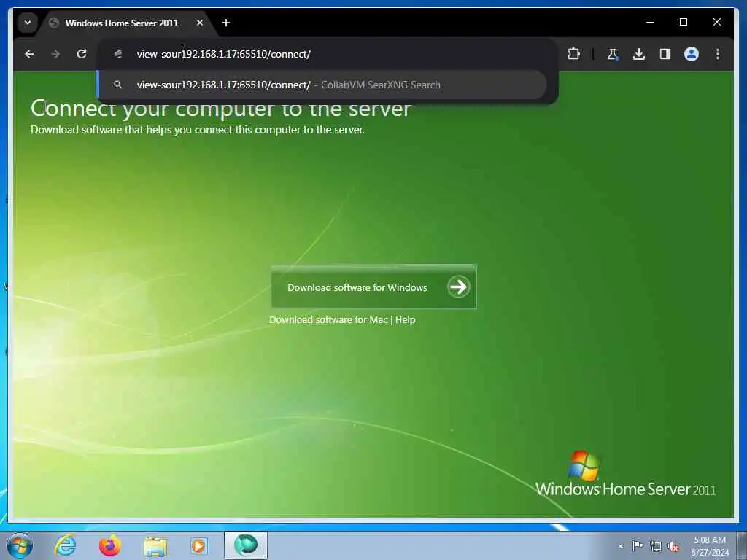747x560 pixels.
Task: Open a new browser tab
Action: (x=226, y=23)
